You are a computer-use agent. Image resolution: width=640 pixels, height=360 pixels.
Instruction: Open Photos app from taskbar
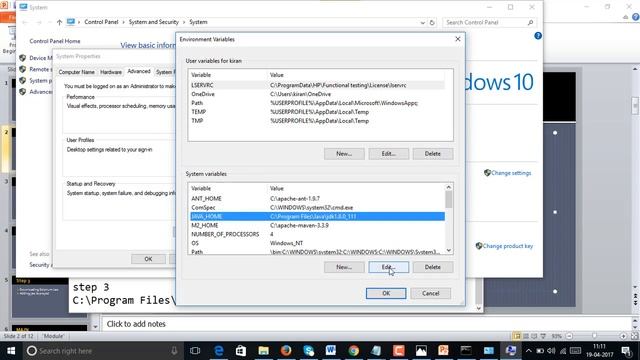pyautogui.click(x=421, y=351)
